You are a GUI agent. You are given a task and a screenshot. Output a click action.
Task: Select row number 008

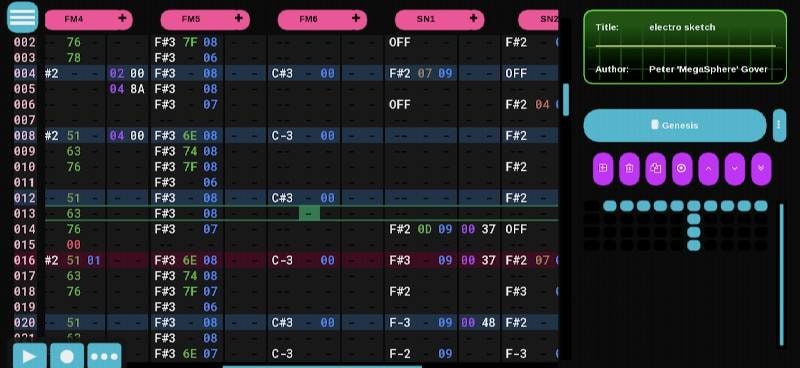tap(24, 135)
